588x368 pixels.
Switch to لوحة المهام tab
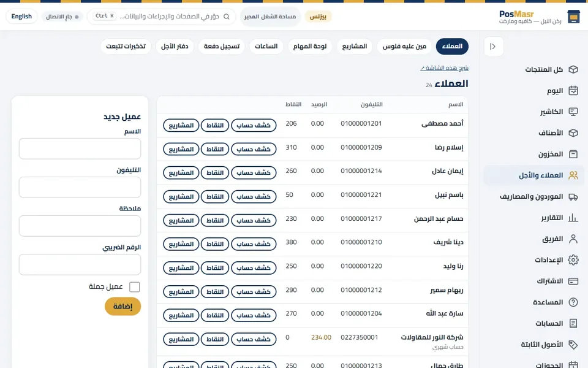pyautogui.click(x=310, y=46)
